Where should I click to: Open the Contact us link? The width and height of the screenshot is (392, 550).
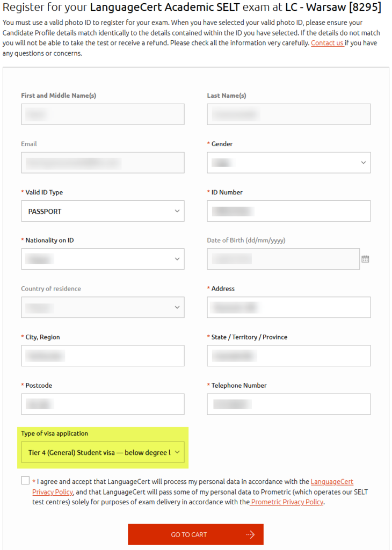tap(327, 43)
